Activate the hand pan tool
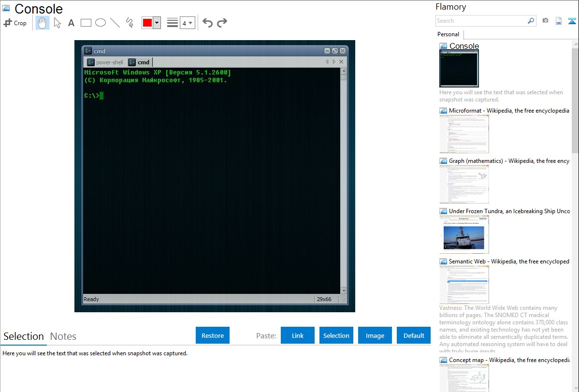 click(43, 23)
